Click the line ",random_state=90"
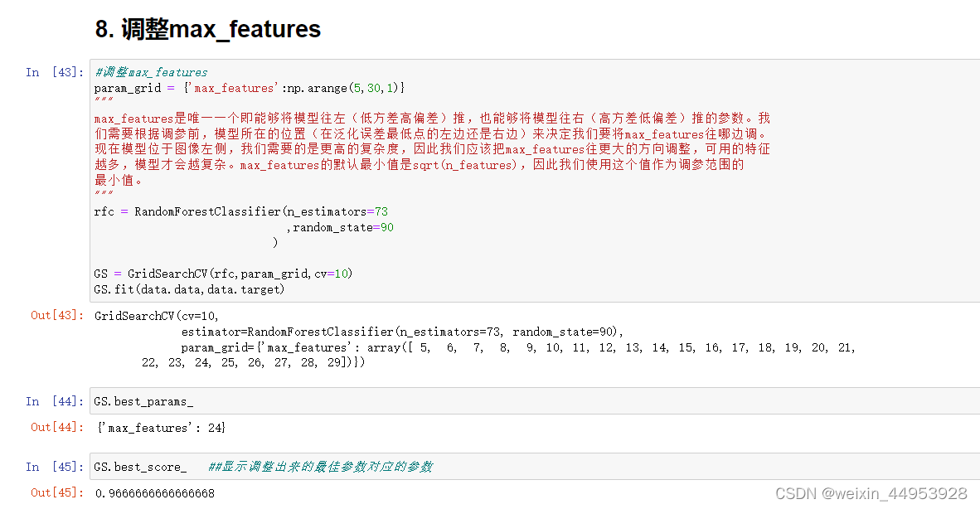980x509 pixels. point(339,227)
